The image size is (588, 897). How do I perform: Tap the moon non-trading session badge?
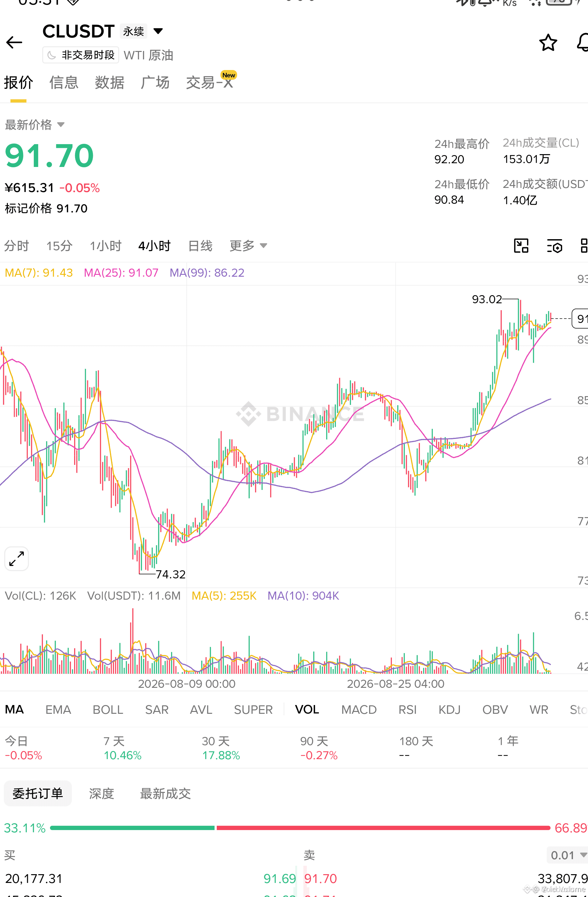[x=81, y=55]
